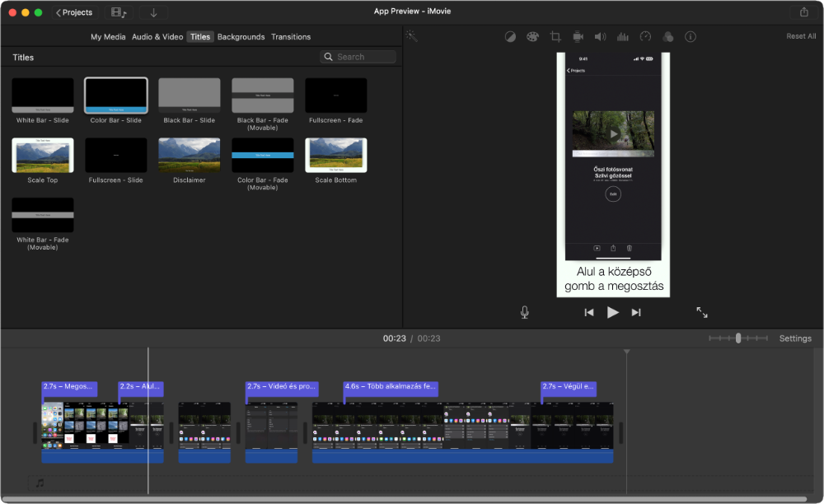Select the '4.6s – Több alkalmazás fe...' title

pos(391,388)
